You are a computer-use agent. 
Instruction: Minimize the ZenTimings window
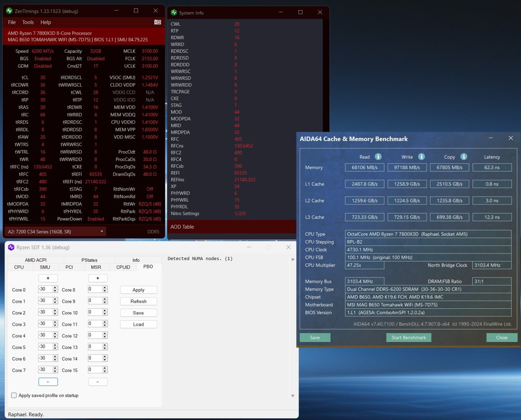[117, 11]
